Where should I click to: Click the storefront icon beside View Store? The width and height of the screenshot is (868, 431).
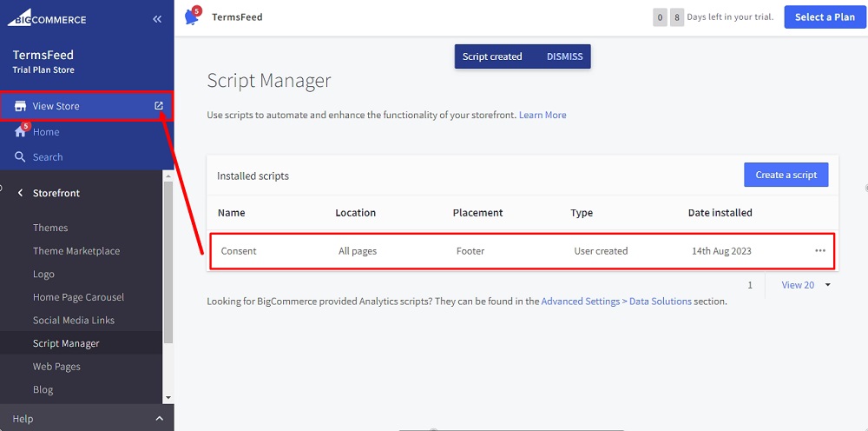[x=21, y=106]
